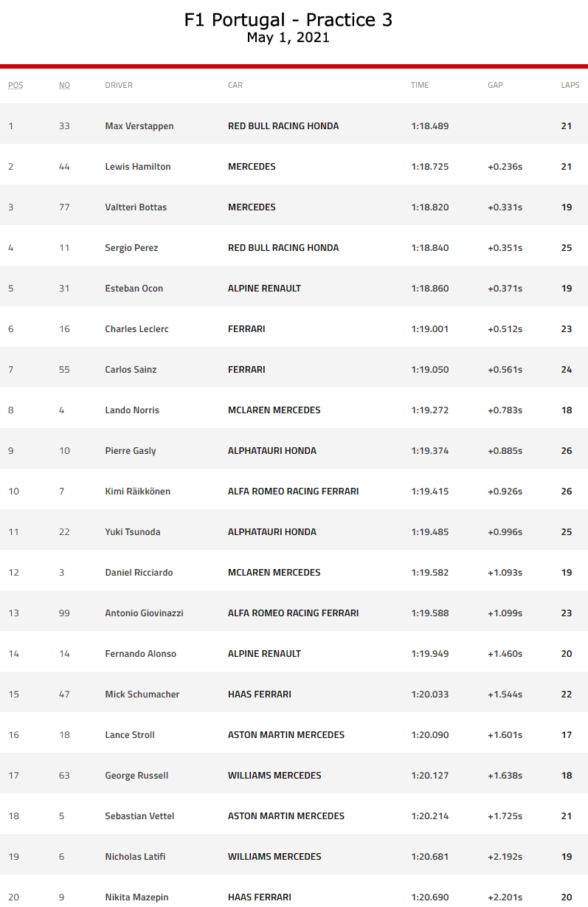Select Lando Norris's MCLAREN MERCEDES car label
This screenshot has width=588, height=907.
point(274,410)
